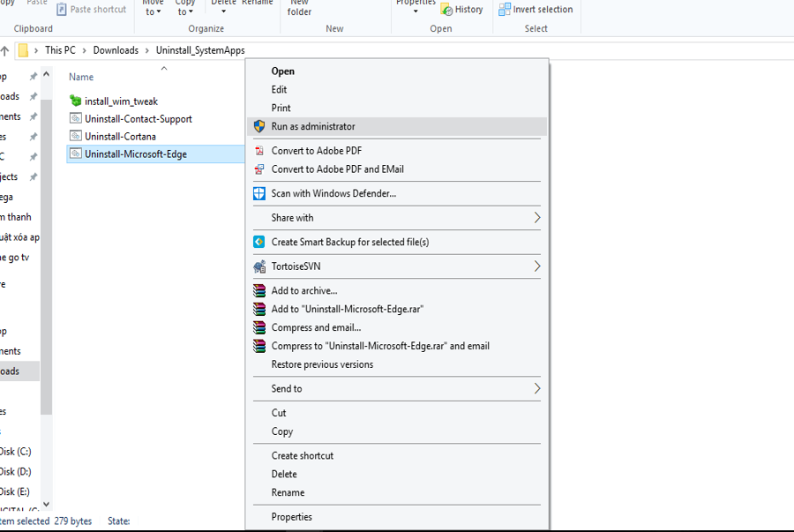
Task: Click the Invert selection icon
Action: point(505,9)
